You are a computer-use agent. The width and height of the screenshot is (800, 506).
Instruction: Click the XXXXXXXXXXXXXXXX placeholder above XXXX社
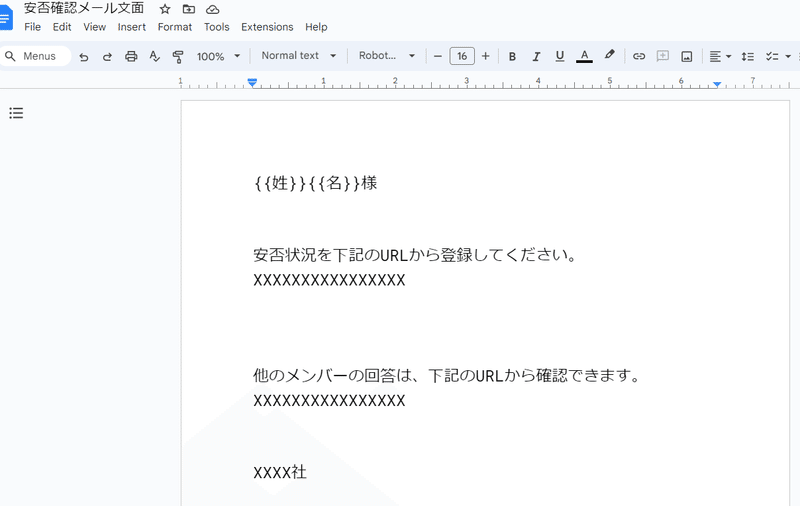pyautogui.click(x=329, y=400)
